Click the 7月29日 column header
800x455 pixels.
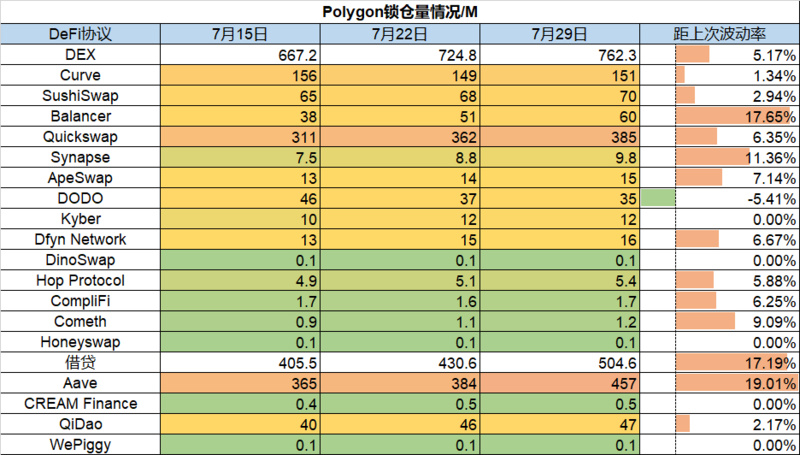coord(560,34)
